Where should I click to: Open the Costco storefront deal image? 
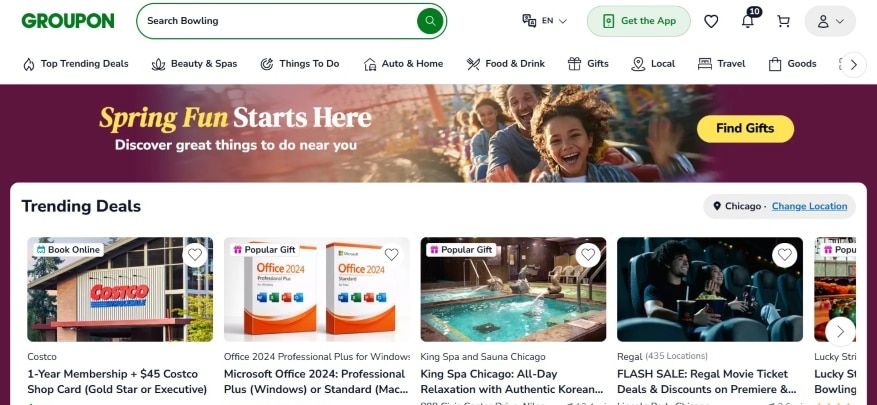click(x=120, y=289)
